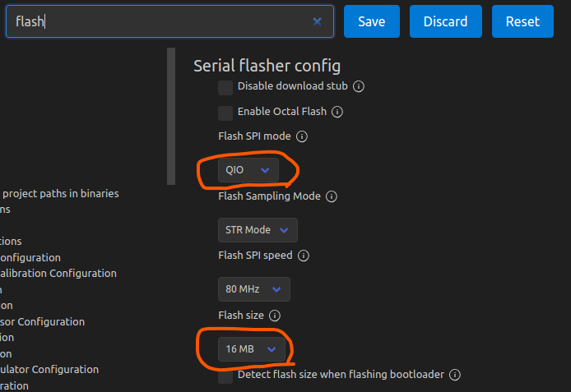This screenshot has width=571, height=392.
Task: Enable the Disable download stub checkbox
Action: (x=225, y=87)
